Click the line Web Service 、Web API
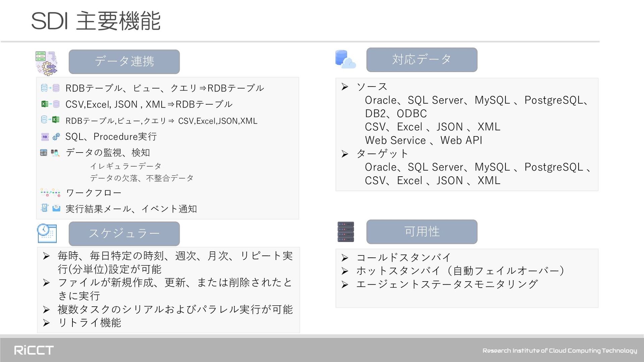Image resolution: width=644 pixels, height=362 pixels. pos(424,140)
